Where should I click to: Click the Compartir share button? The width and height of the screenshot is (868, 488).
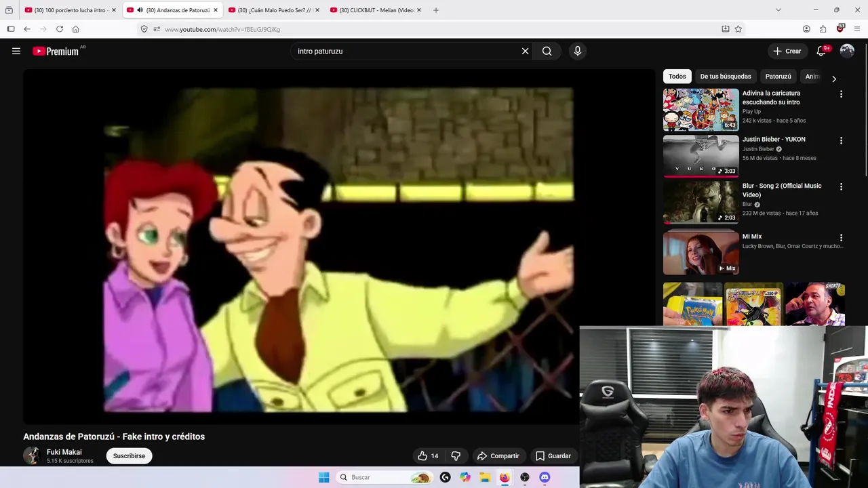498,456
